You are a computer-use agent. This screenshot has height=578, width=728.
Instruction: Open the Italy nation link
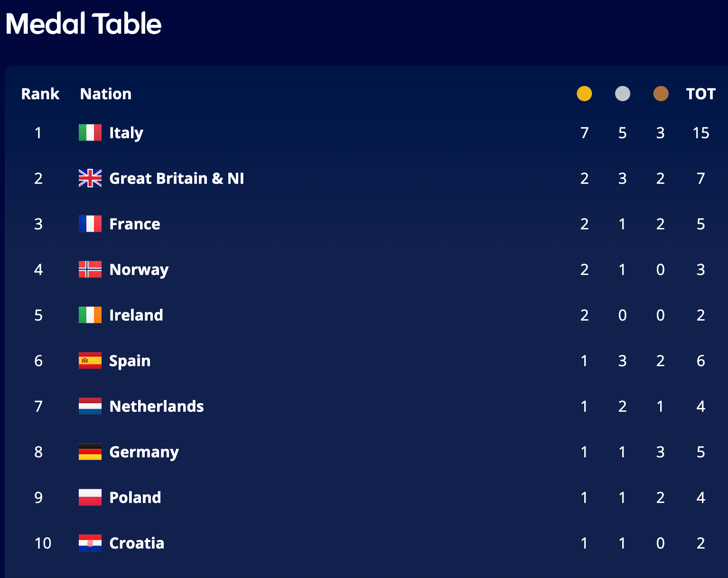[x=126, y=133]
